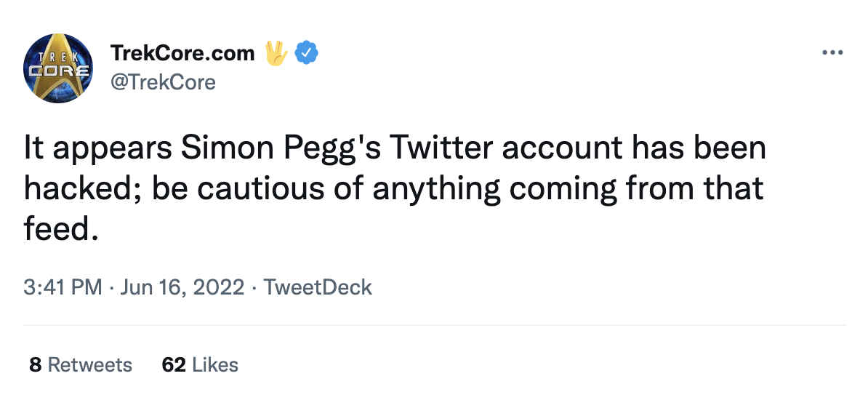View the 62 Likes list

(x=200, y=364)
